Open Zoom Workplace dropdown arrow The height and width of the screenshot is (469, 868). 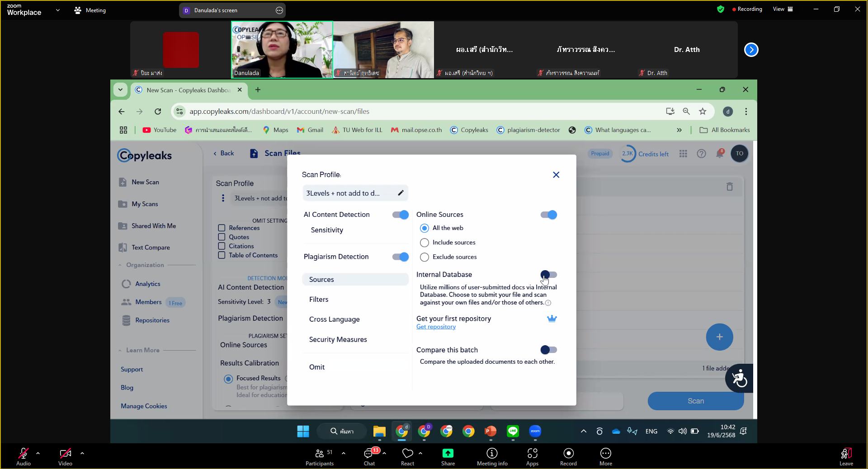57,10
